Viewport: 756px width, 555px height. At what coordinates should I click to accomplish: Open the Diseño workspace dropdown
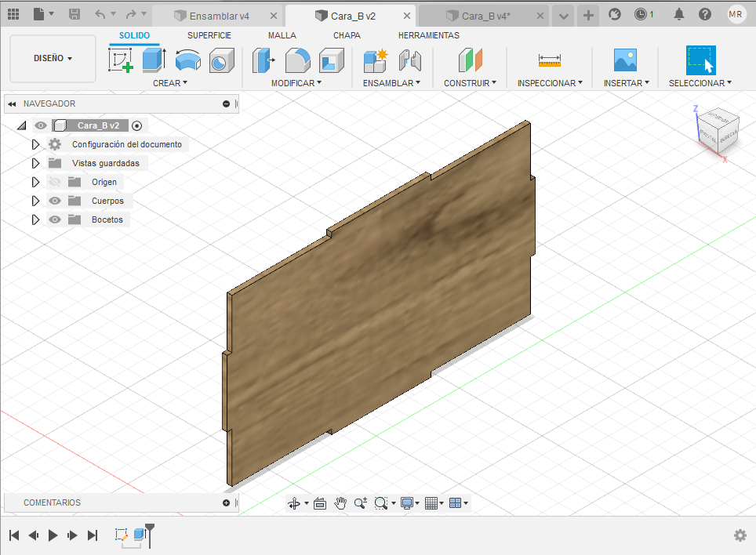tap(53, 58)
